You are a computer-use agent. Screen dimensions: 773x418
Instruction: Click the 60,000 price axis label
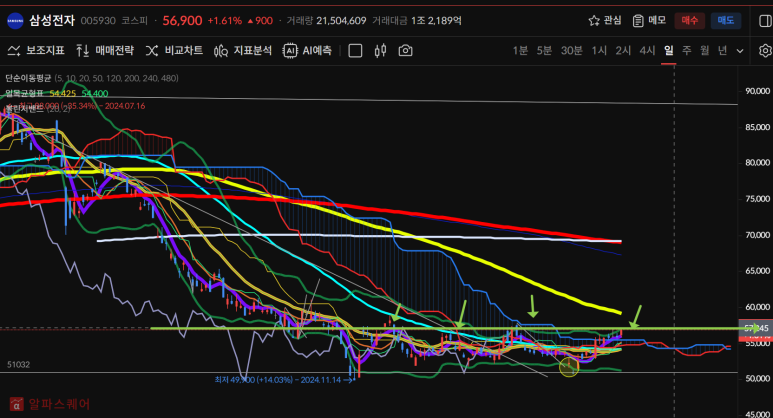pyautogui.click(x=757, y=307)
